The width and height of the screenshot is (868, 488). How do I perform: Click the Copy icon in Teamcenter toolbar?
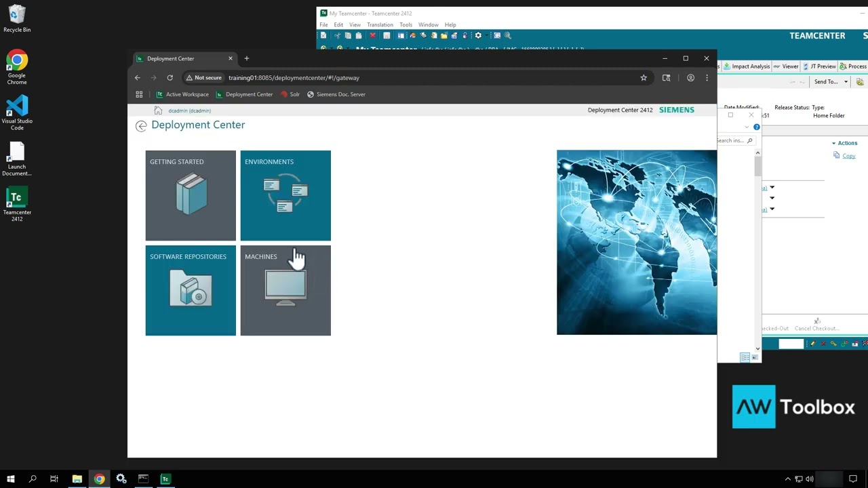click(x=348, y=35)
